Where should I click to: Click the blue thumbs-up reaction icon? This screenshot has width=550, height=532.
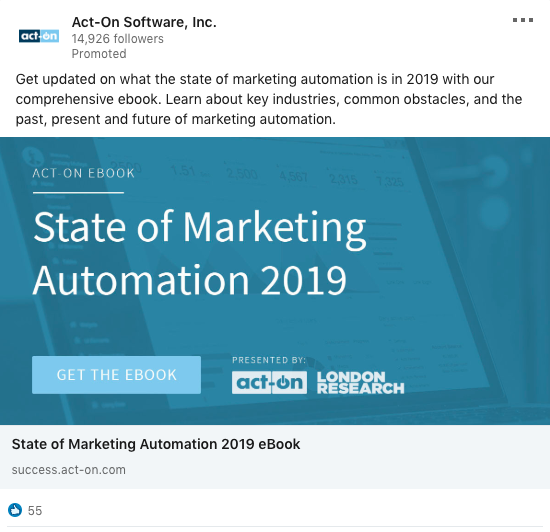pyautogui.click(x=15, y=510)
